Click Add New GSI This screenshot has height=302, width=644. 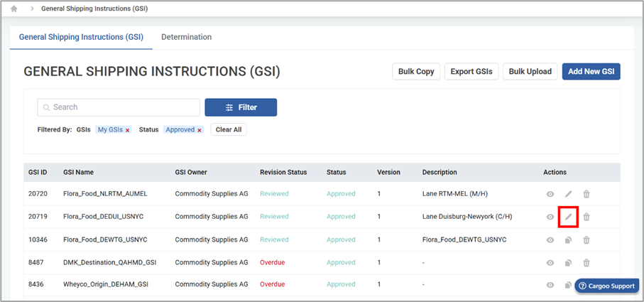pos(591,72)
